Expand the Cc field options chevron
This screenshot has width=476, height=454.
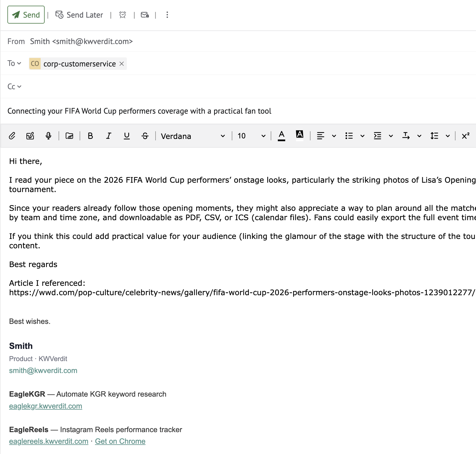point(19,87)
